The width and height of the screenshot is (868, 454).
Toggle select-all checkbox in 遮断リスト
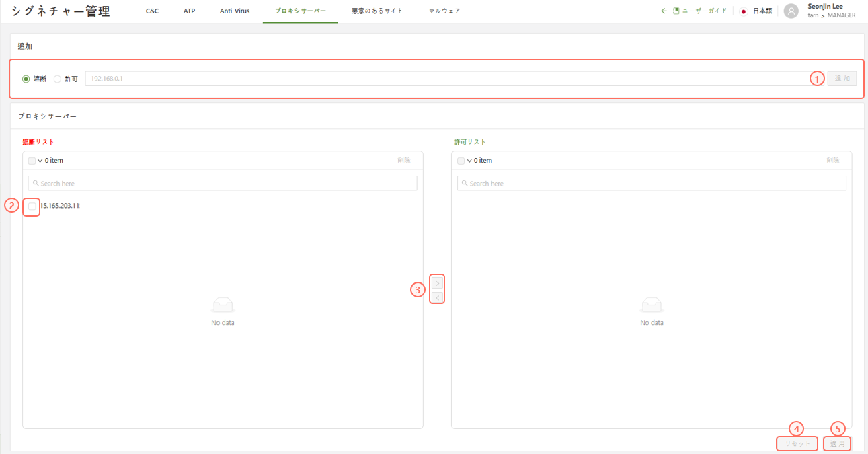[x=32, y=161]
